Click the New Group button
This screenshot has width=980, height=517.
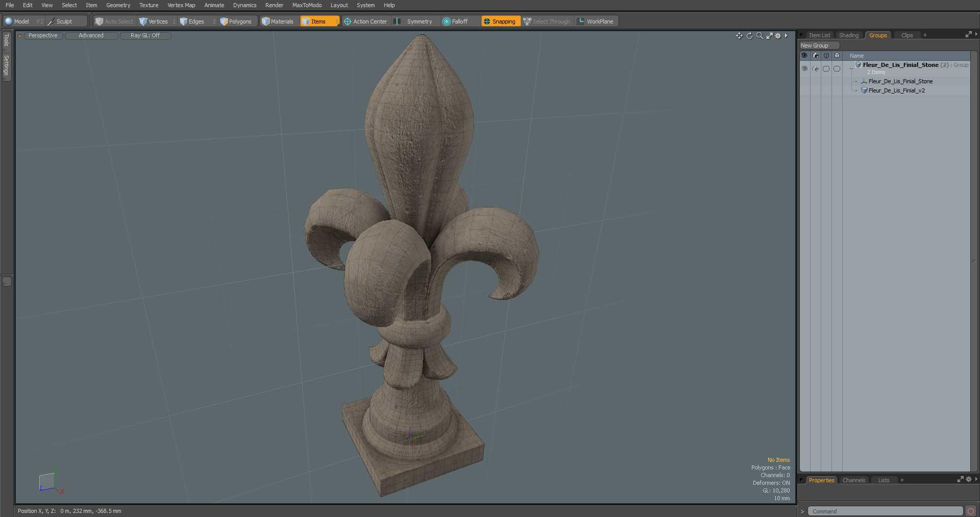[819, 45]
